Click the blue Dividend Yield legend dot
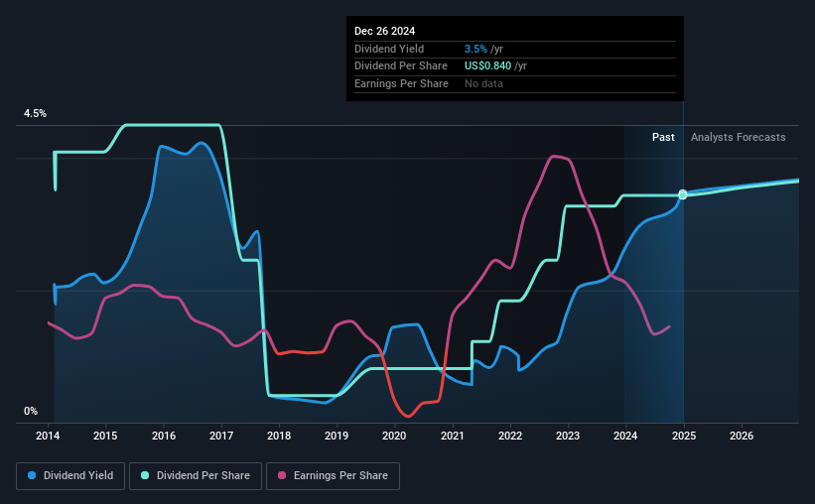This screenshot has width=815, height=504. [x=32, y=475]
